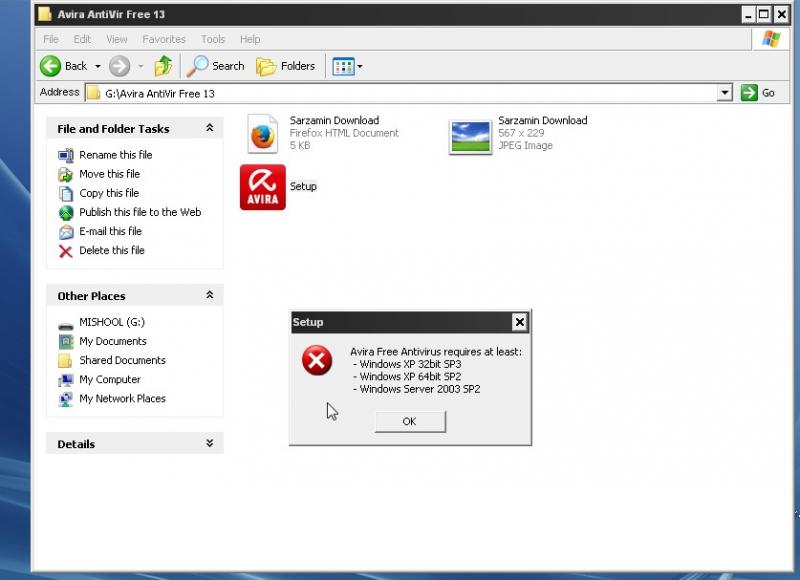The image size is (800, 580).
Task: Expand the Address bar dropdown
Action: pyautogui.click(x=724, y=93)
